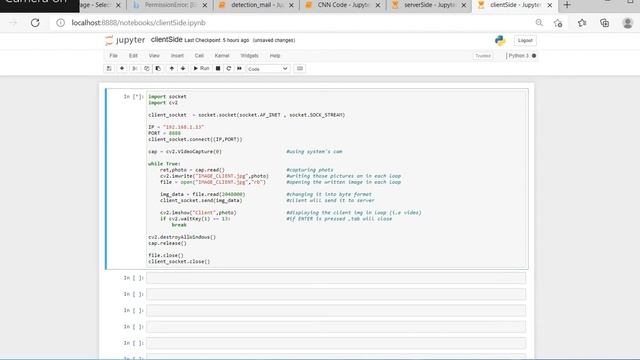Click the Logout button

click(x=525, y=40)
